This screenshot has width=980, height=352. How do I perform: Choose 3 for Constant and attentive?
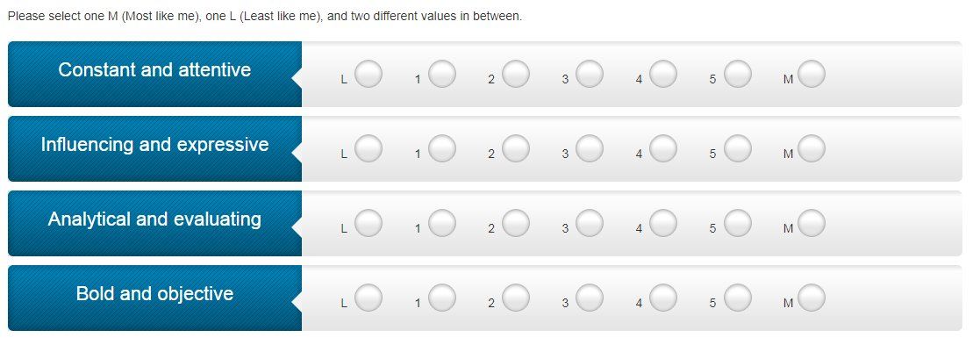pos(590,75)
